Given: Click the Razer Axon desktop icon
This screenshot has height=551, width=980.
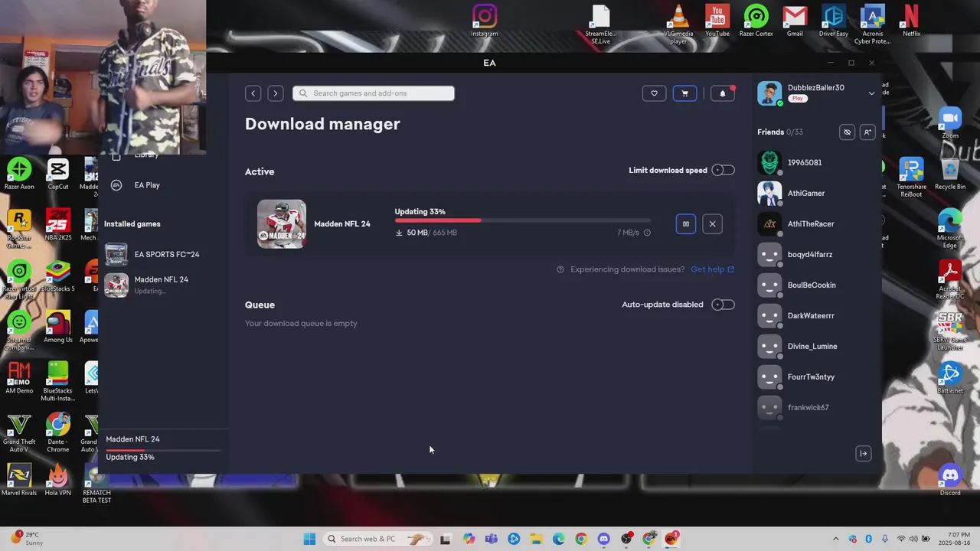Looking at the screenshot, I should [x=19, y=174].
